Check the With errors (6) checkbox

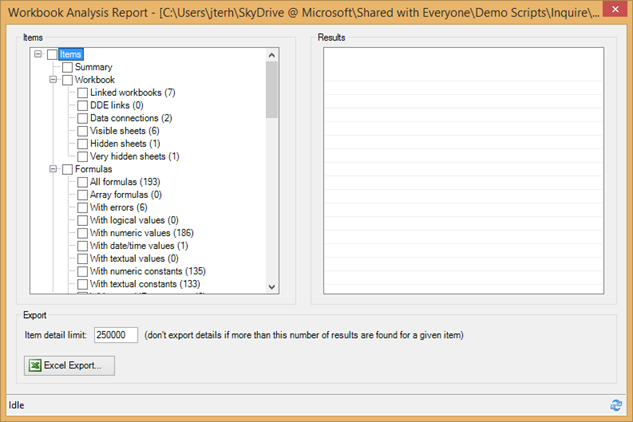click(82, 208)
